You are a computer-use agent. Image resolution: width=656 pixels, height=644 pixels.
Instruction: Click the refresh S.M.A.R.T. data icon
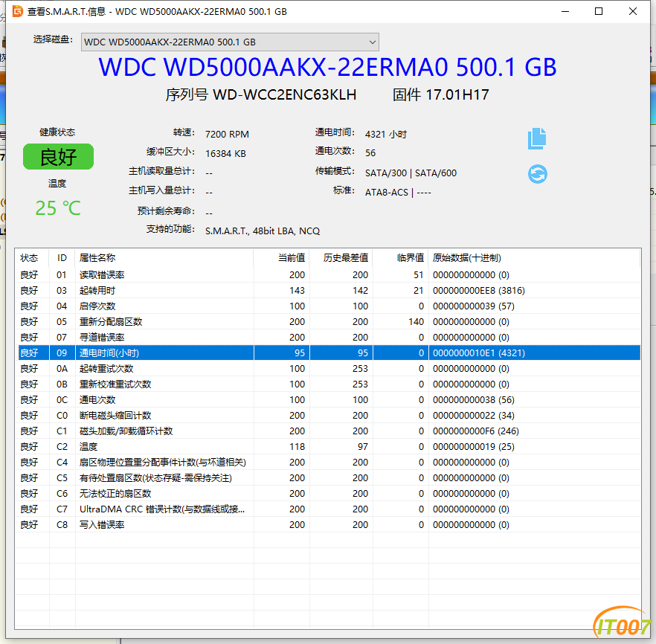537,174
